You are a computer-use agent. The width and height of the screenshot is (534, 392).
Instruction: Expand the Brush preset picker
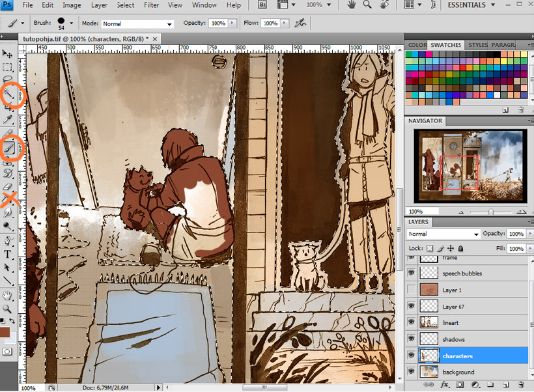point(71,23)
